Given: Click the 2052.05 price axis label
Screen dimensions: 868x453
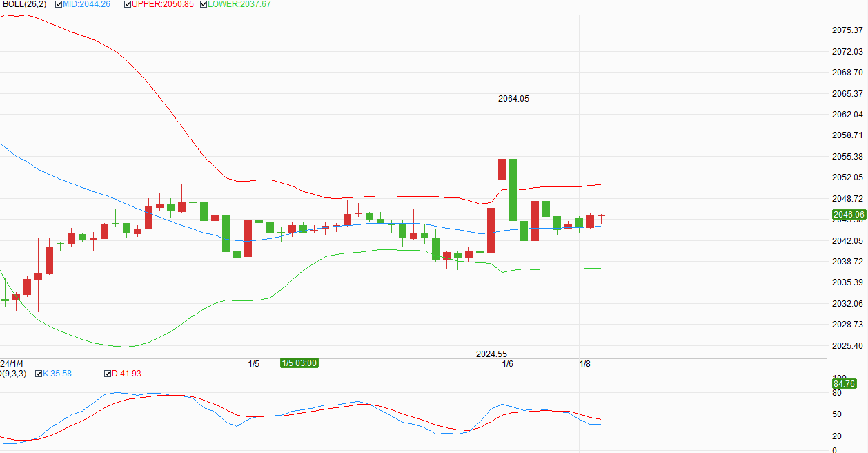Looking at the screenshot, I should click(848, 177).
